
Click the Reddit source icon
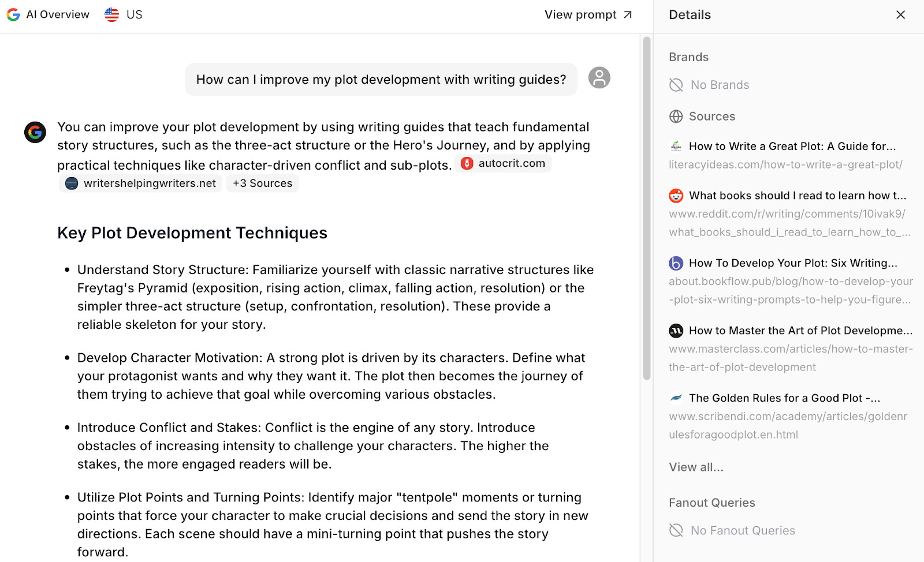pyautogui.click(x=676, y=196)
